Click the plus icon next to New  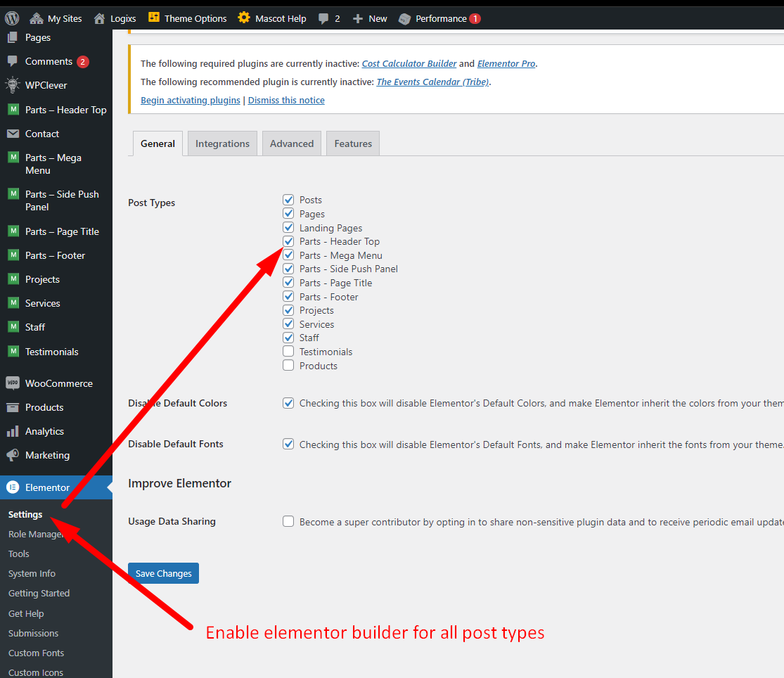(357, 18)
